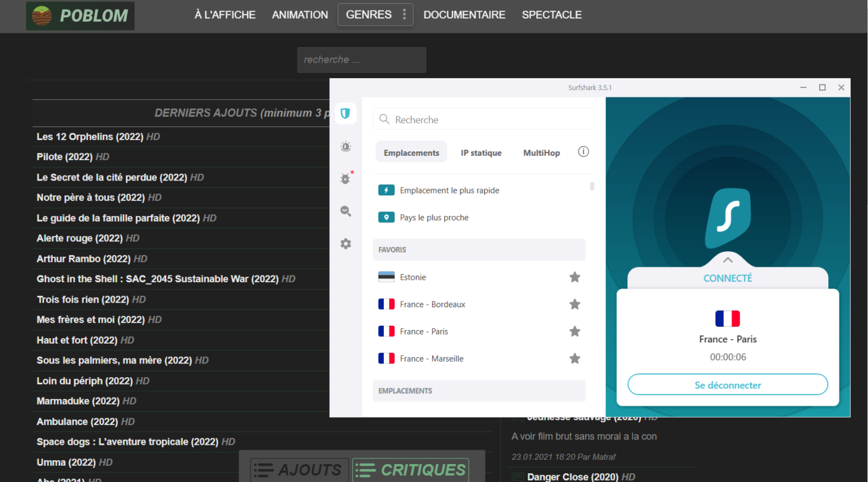The image size is (868, 482).
Task: Open the antivirus bug icon in sidebar
Action: click(x=345, y=179)
